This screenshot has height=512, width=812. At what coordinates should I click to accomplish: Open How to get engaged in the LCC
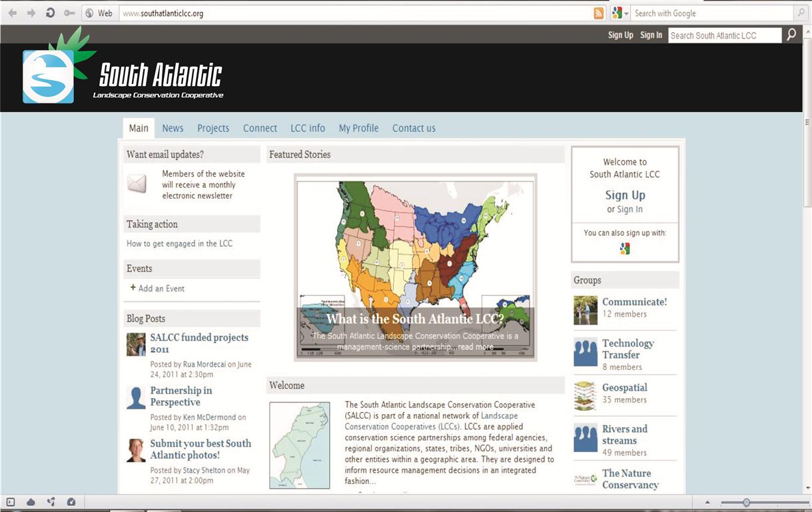(x=180, y=243)
